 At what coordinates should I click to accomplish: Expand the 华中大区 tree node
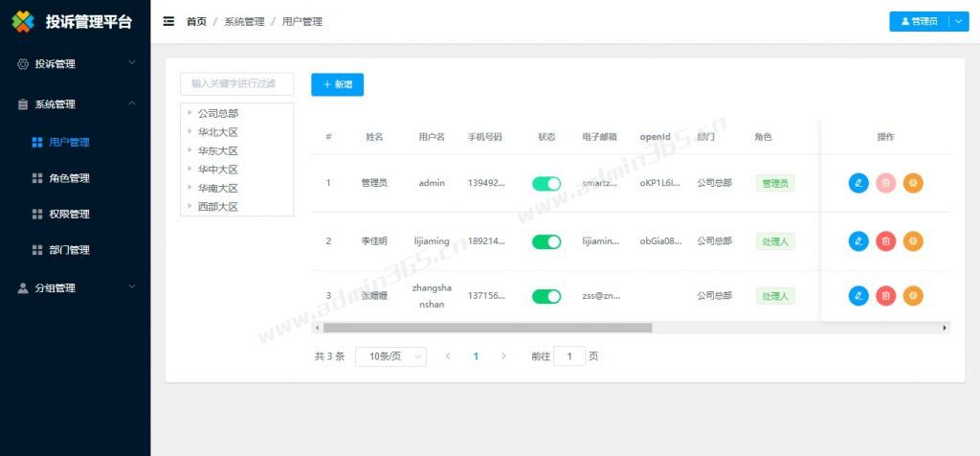click(189, 169)
